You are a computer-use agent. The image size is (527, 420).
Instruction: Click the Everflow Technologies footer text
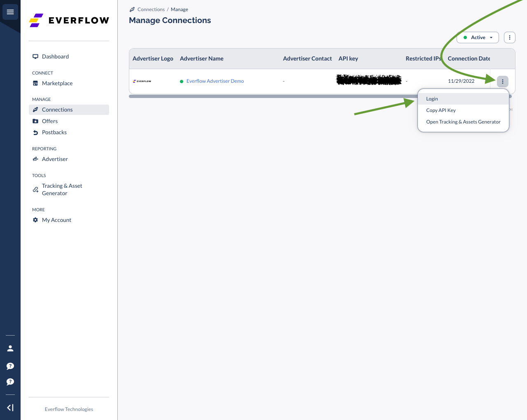(69, 409)
